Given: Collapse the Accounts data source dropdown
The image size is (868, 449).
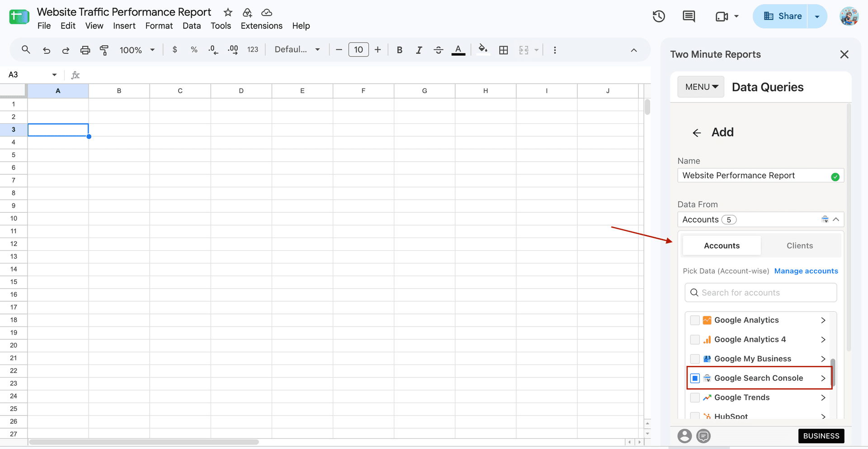Looking at the screenshot, I should [836, 220].
